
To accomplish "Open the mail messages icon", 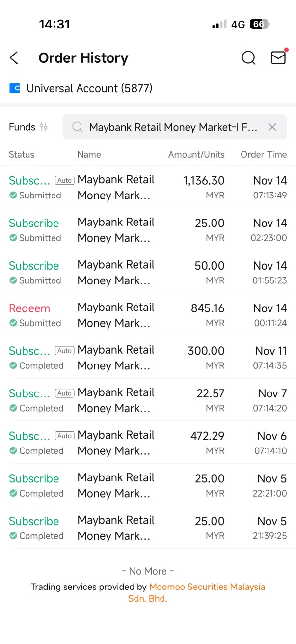I will (x=278, y=57).
